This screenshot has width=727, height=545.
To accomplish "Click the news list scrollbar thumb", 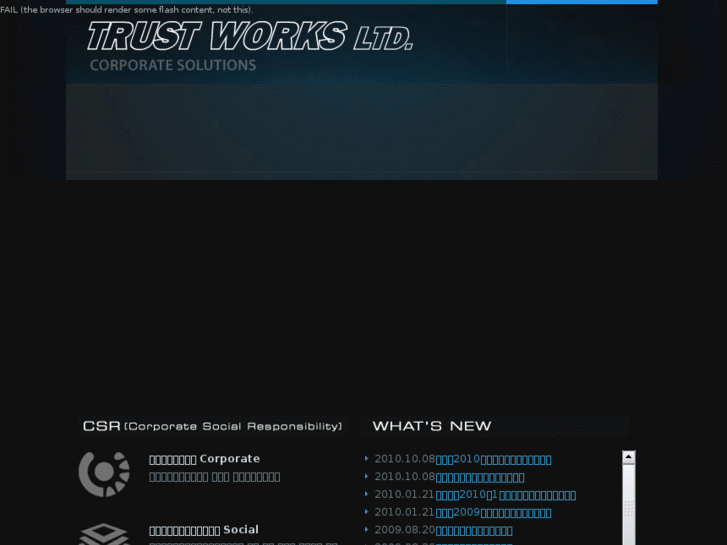I will click(x=629, y=505).
